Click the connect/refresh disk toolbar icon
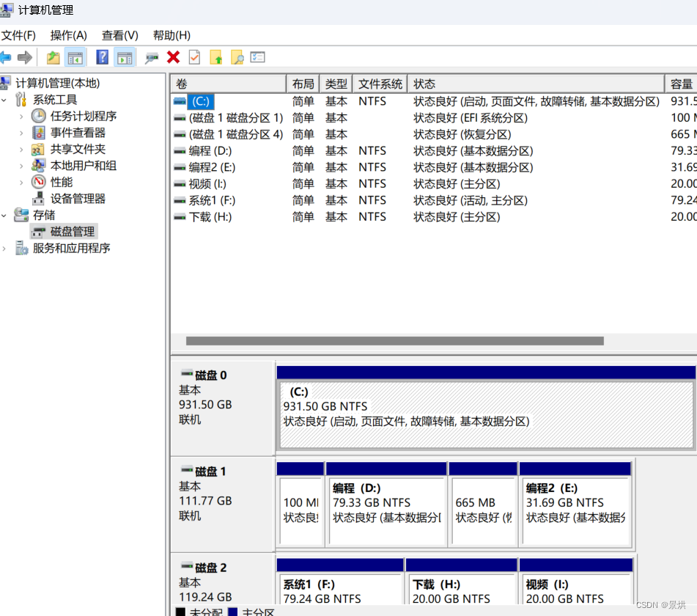Viewport: 697px width, 616px height. coord(152,58)
